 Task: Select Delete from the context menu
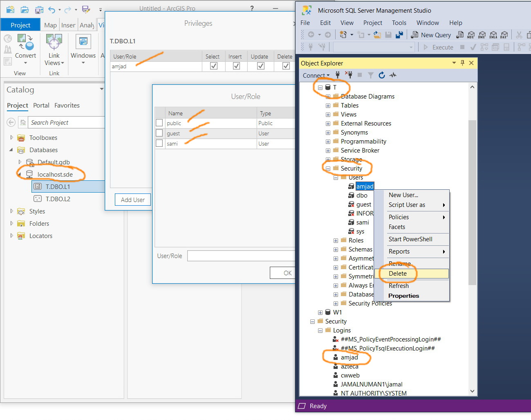pyautogui.click(x=399, y=273)
